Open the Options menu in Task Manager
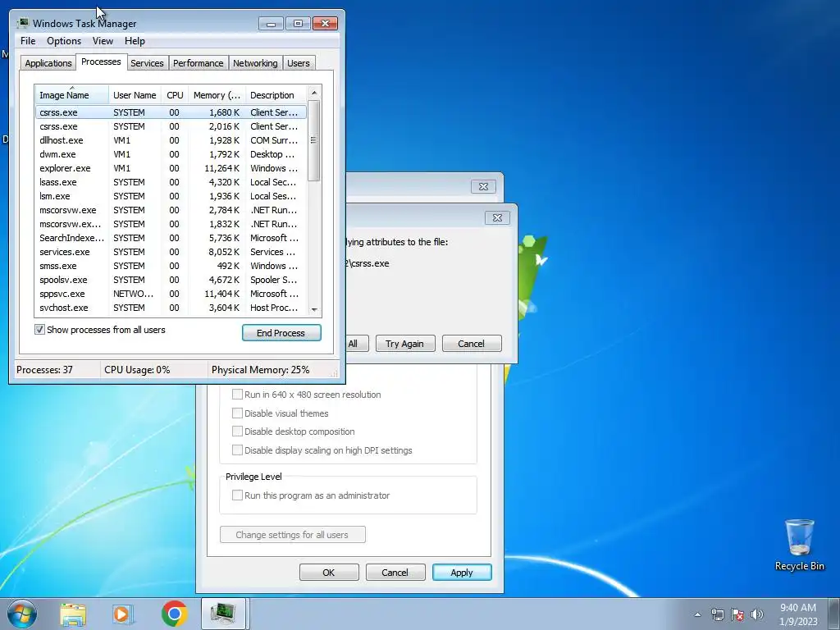840x630 pixels. coord(64,41)
